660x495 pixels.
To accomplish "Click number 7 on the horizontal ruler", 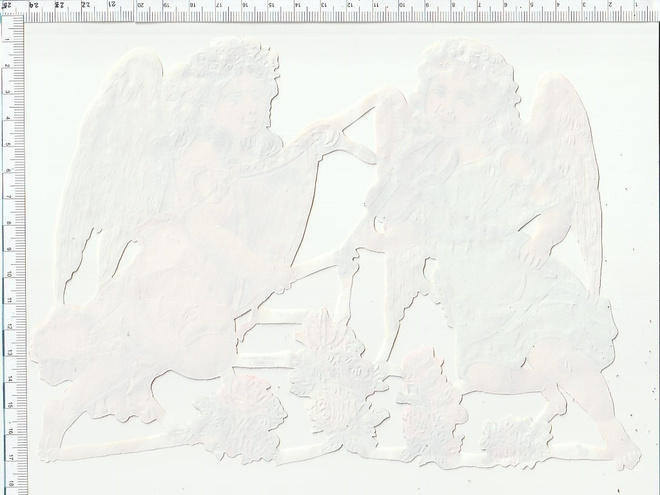I will pyautogui.click(x=479, y=5).
